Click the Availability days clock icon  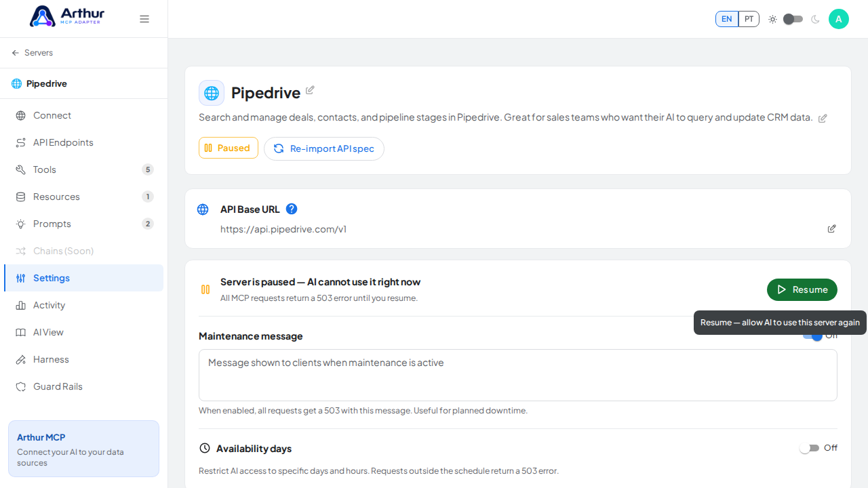pos(205,448)
